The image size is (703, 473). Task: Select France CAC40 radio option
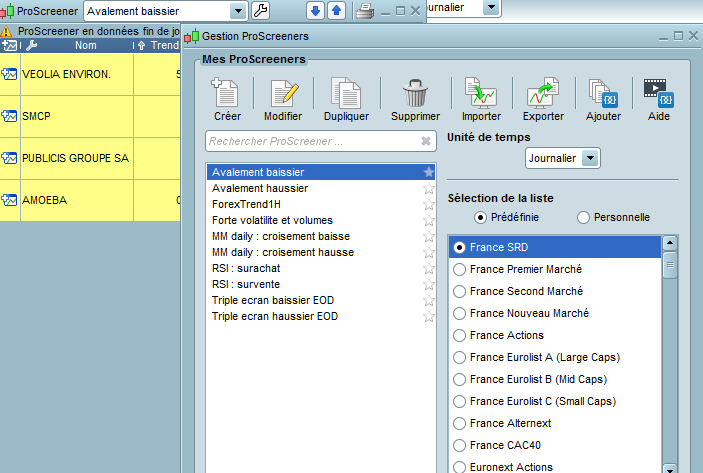(460, 446)
